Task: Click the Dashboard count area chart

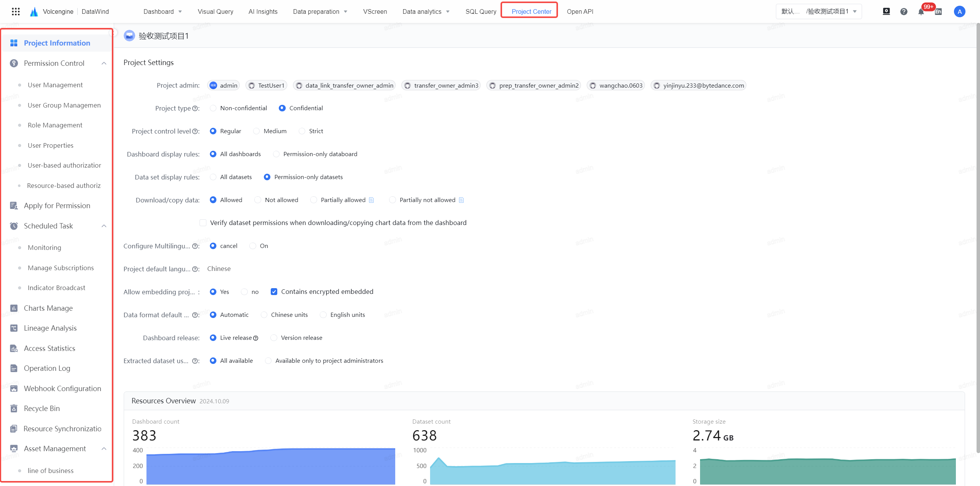Action: tap(271, 466)
